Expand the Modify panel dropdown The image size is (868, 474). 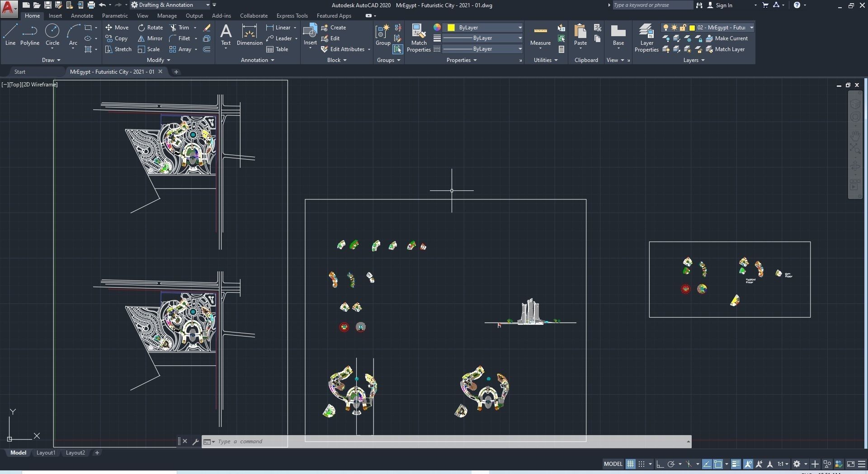coord(158,60)
